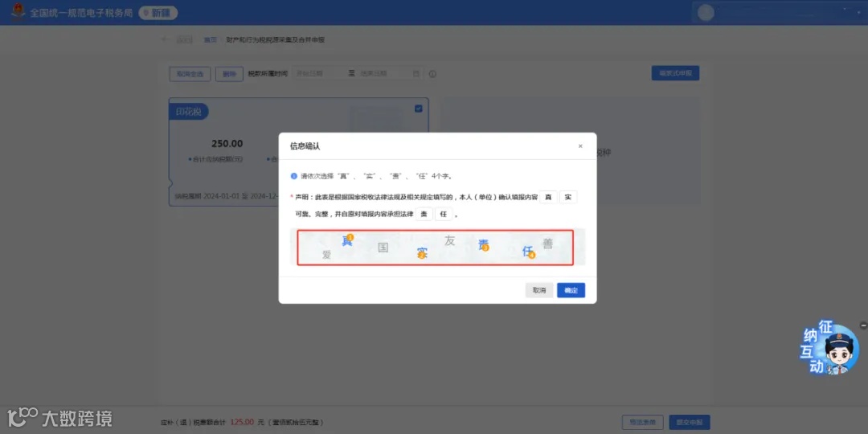
Task: Minimize the 征纳互动 floating widget
Action: (863, 326)
